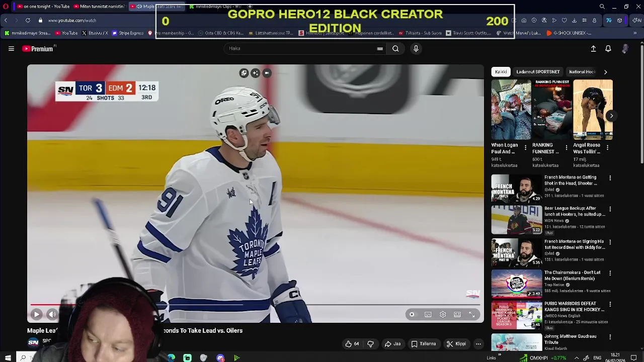Viewport: 644px width, 362px height.
Task: Click the search magnifier button
Action: coord(395,49)
